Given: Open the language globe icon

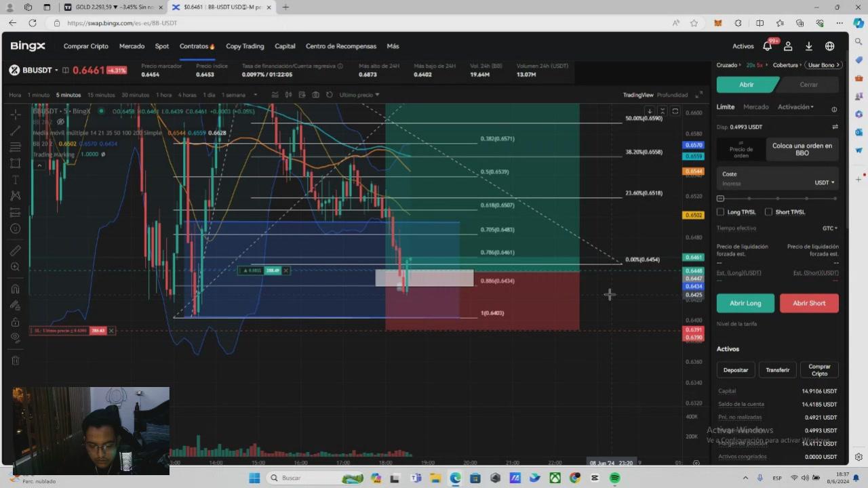Looking at the screenshot, I should pos(829,46).
